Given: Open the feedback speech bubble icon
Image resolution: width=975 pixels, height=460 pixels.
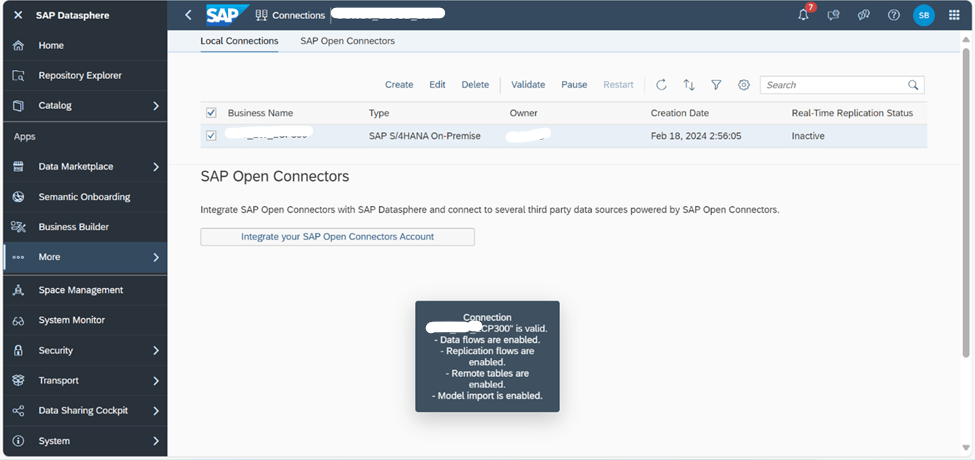Looking at the screenshot, I should point(834,16).
